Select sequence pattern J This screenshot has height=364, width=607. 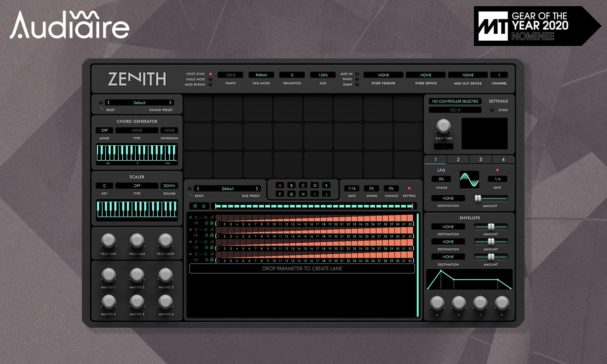(326, 194)
